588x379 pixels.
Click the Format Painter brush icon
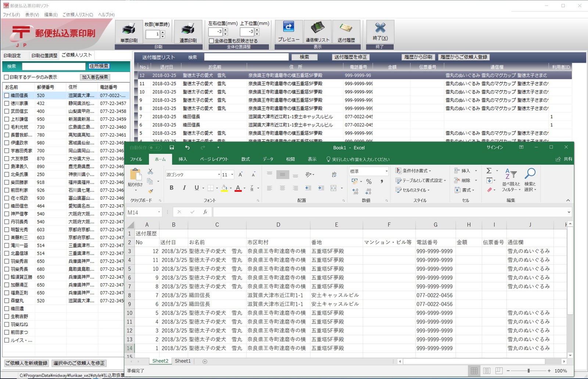(150, 191)
